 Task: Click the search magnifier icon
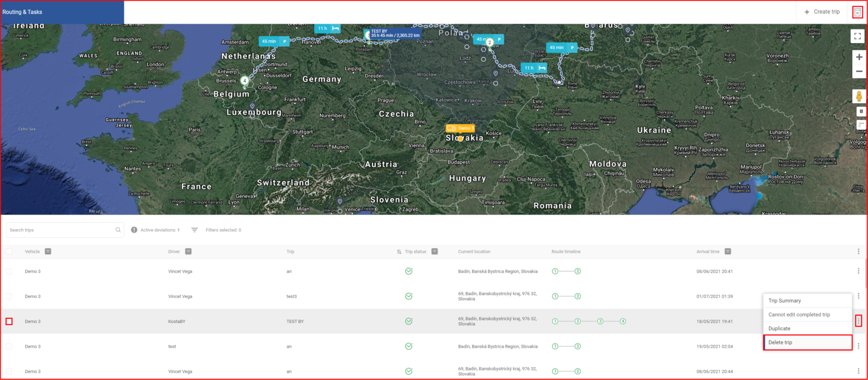(118, 230)
